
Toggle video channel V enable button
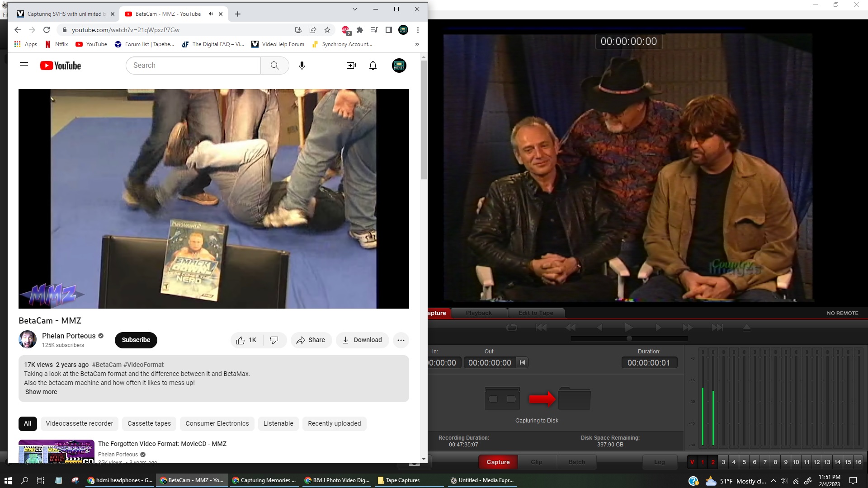[692, 462]
